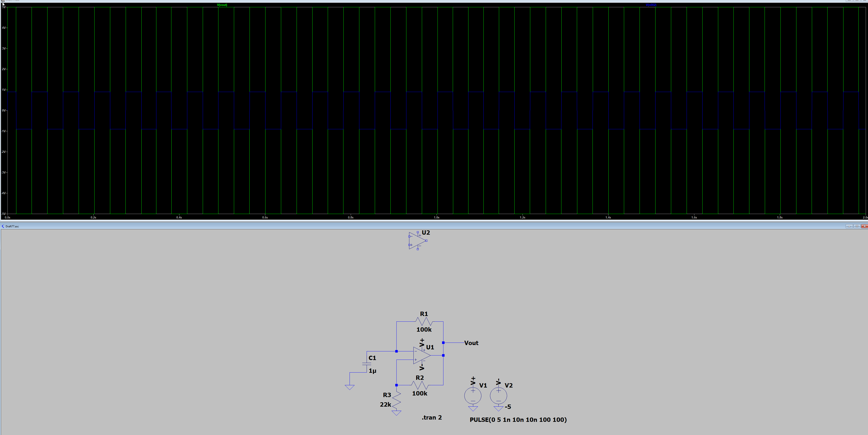Click the -4V label on the vertical axis
868x435 pixels.
[x=4, y=193]
